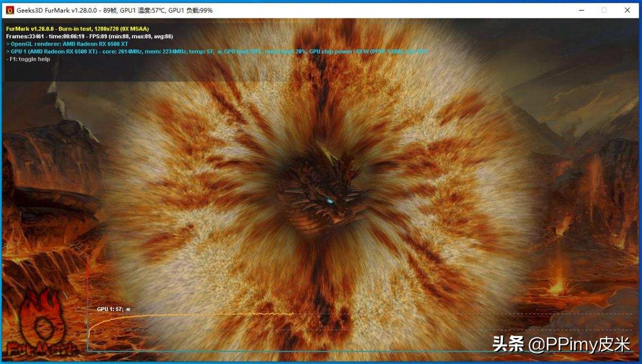Click the "Frames:33461" FPS statistics line
This screenshot has width=642, height=364.
89,37
